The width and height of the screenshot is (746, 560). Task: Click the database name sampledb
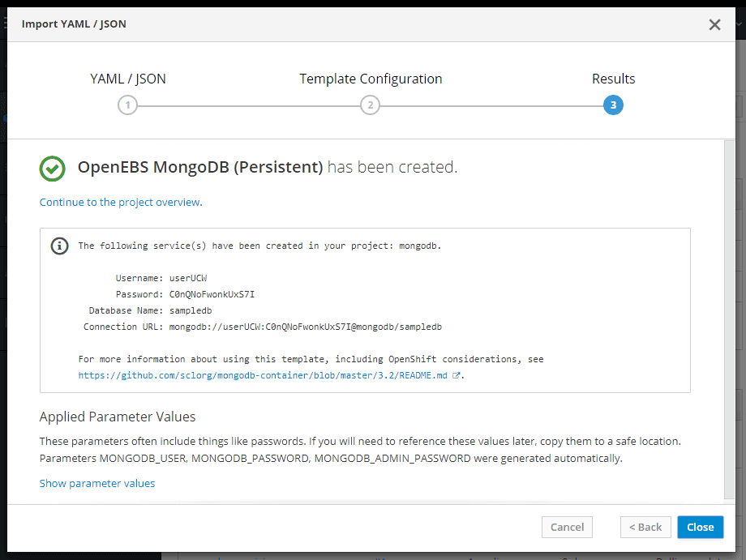coord(191,310)
